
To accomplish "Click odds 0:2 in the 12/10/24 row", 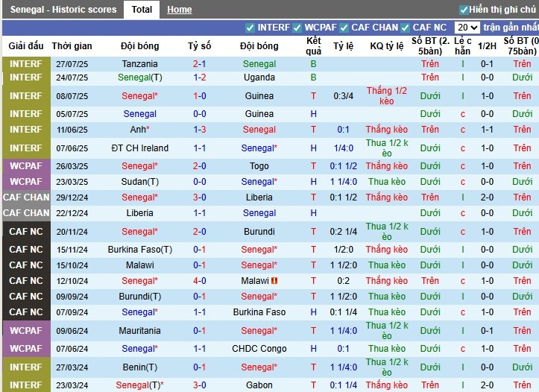I will click(x=344, y=281).
